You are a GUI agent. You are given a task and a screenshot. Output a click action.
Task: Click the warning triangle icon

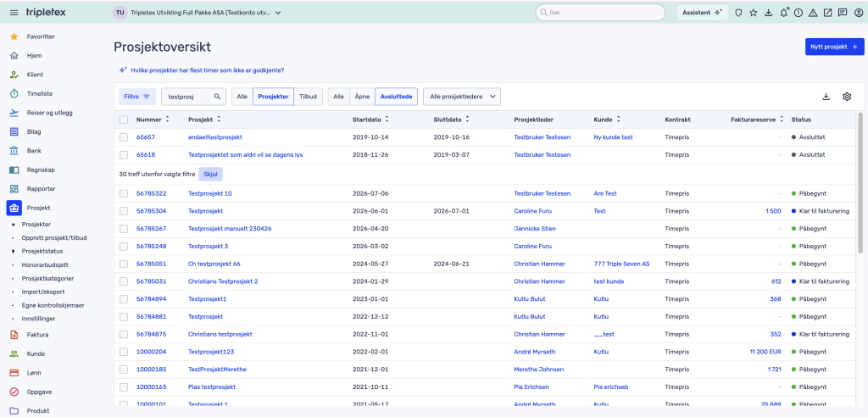[x=813, y=13]
